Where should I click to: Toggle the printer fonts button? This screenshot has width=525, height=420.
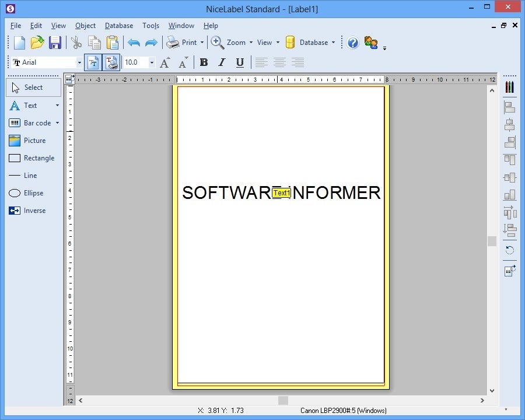coord(111,62)
